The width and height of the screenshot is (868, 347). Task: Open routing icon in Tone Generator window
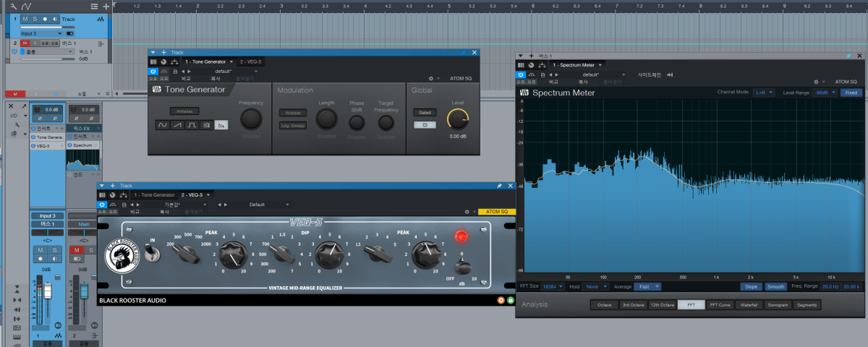click(174, 62)
